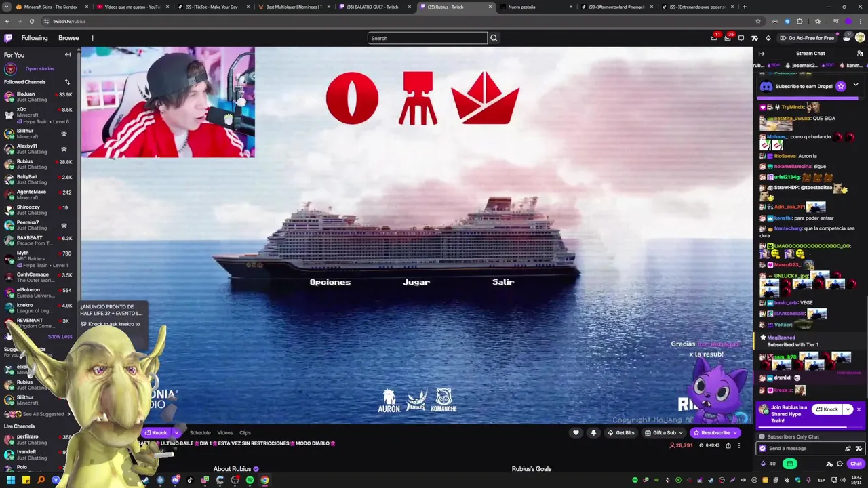Click the 7TV icon in the top nav
868x488 pixels.
[x=755, y=38]
